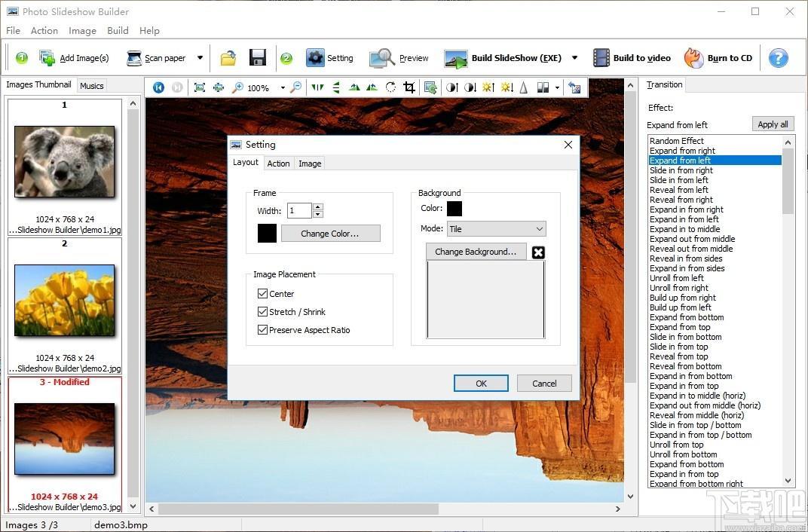This screenshot has width=808, height=532.
Task: Open the Build SlideShow dropdown arrow
Action: point(574,58)
